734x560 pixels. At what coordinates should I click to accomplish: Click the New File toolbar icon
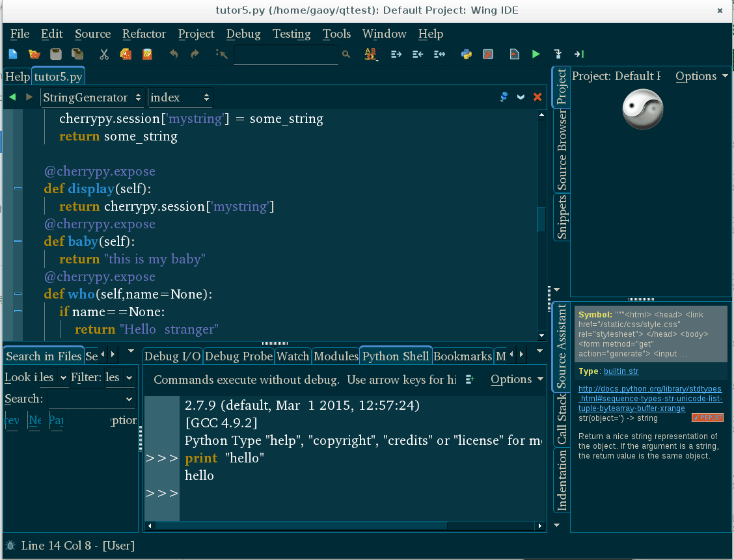pos(13,55)
